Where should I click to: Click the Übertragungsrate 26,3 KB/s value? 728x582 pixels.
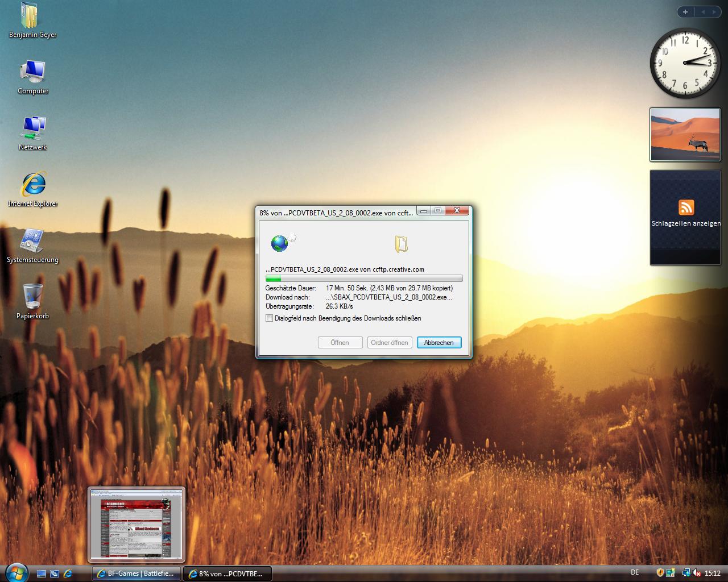click(x=340, y=306)
